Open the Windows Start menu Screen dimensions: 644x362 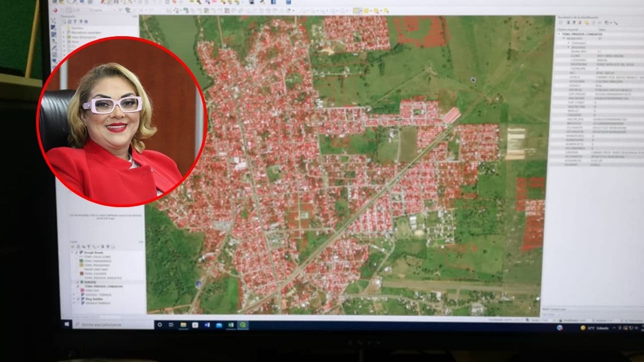(66, 325)
